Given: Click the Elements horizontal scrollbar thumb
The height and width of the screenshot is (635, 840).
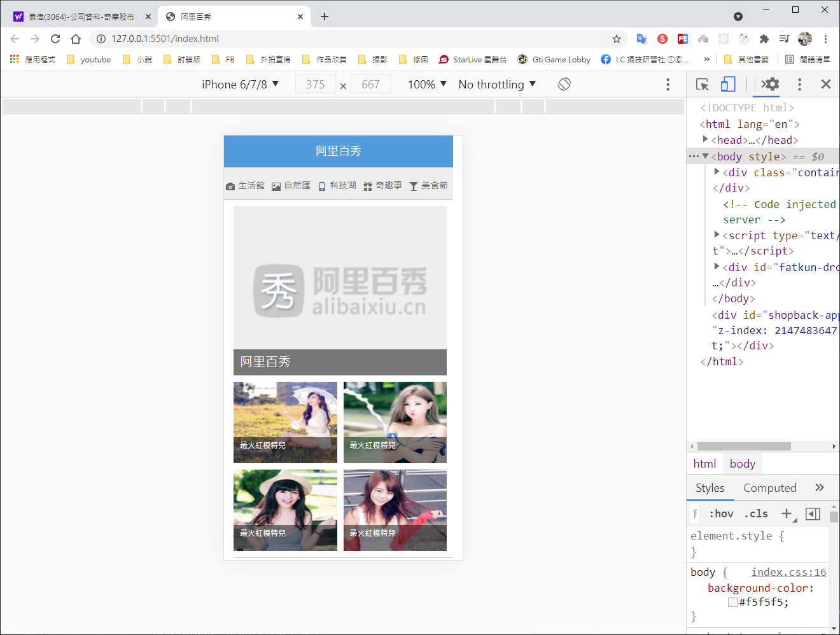Looking at the screenshot, I should click(x=744, y=446).
